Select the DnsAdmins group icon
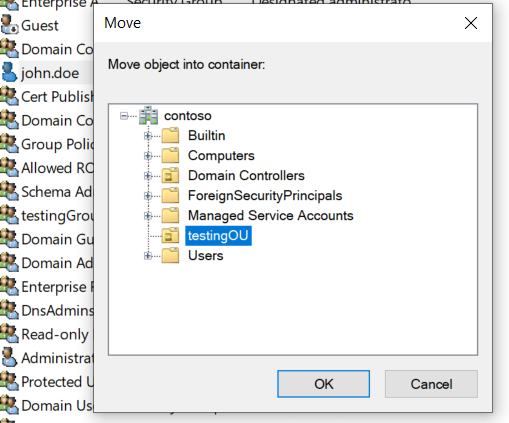The width and height of the screenshot is (509, 423). tap(9, 310)
